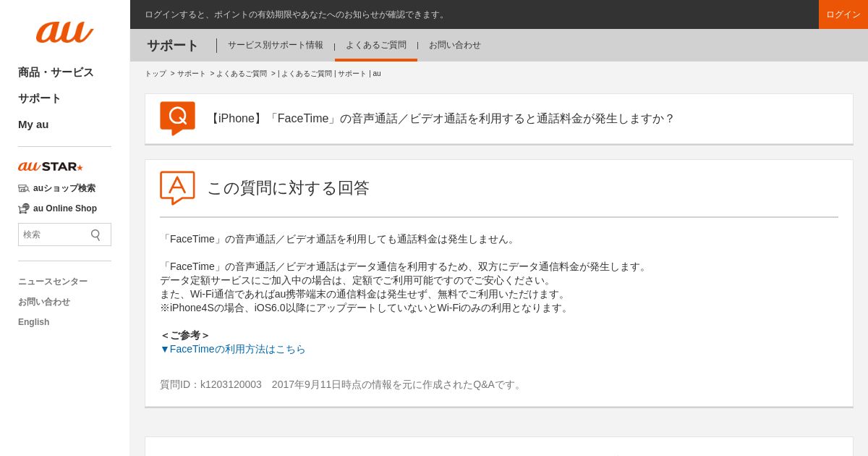
Task: Go to トップ in the breadcrumb
Action: [x=156, y=74]
